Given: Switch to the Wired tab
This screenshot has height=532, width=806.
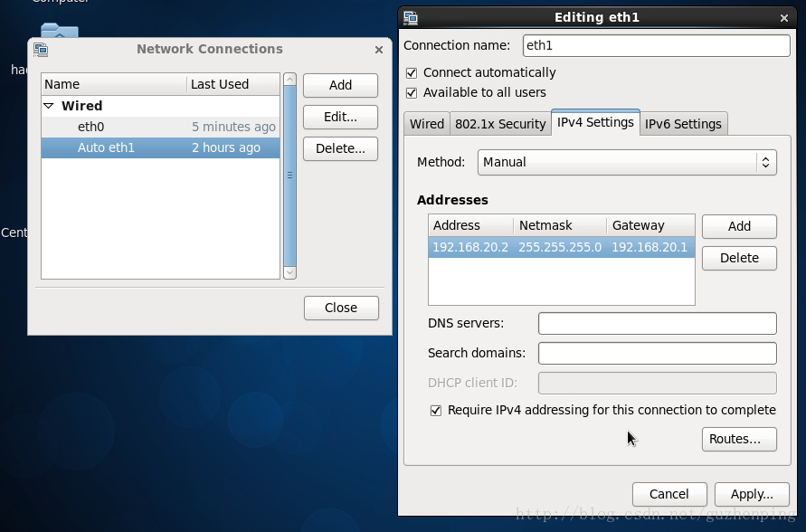Looking at the screenshot, I should (427, 124).
